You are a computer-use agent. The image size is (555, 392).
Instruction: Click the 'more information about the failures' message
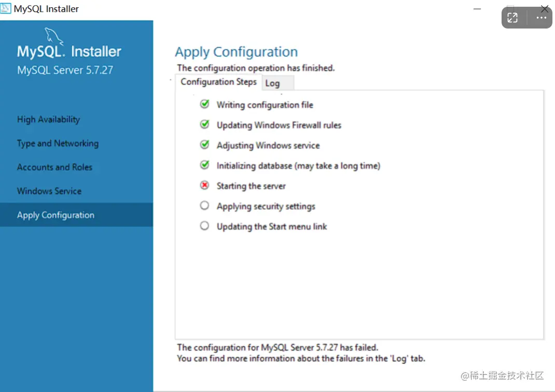[301, 358]
